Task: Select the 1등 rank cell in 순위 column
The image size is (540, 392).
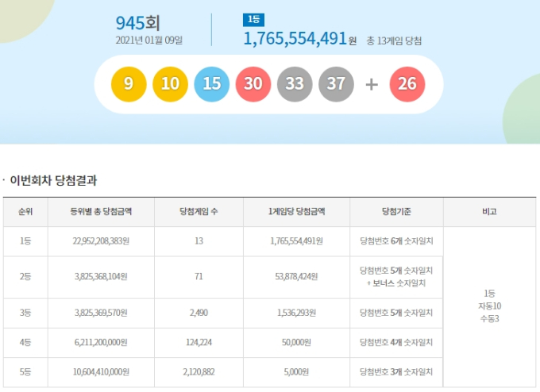Action: [25, 241]
